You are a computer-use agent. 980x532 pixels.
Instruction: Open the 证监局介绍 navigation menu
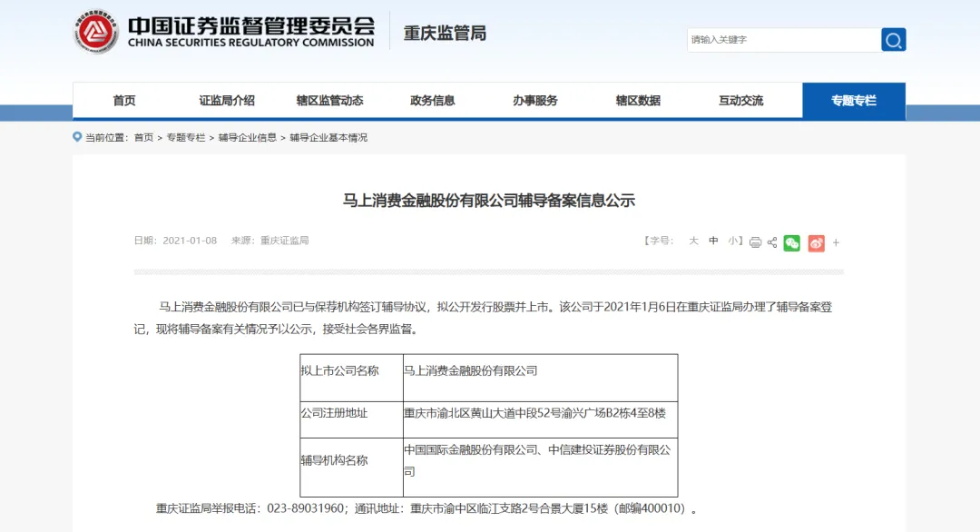point(227,101)
